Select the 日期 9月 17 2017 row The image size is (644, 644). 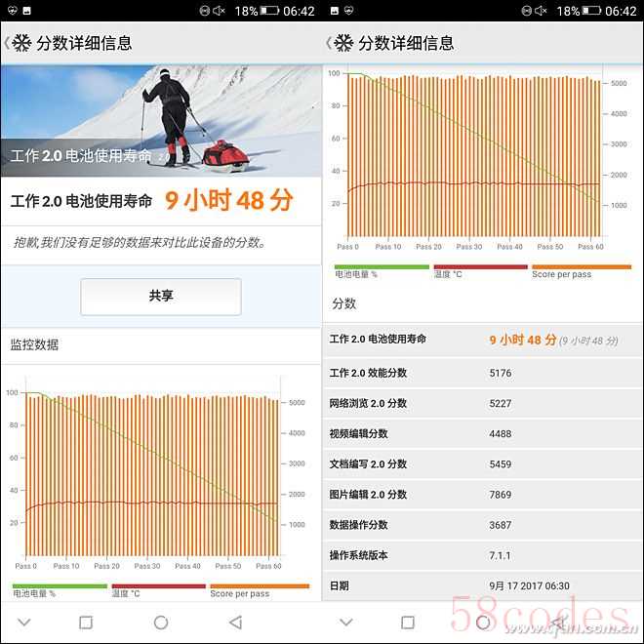click(483, 585)
